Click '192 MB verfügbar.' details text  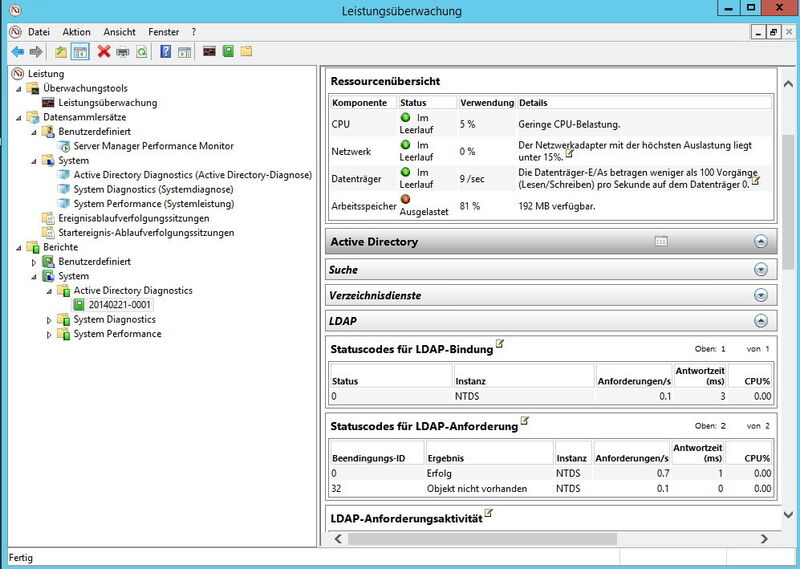[557, 206]
